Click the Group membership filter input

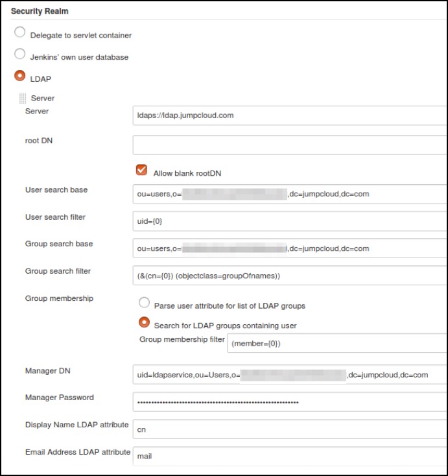click(336, 343)
